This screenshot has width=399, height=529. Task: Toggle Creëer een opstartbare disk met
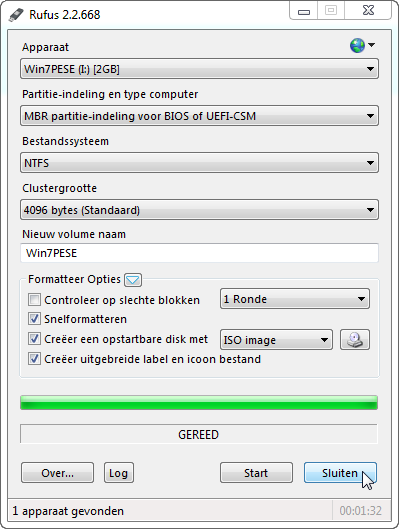[34, 339]
